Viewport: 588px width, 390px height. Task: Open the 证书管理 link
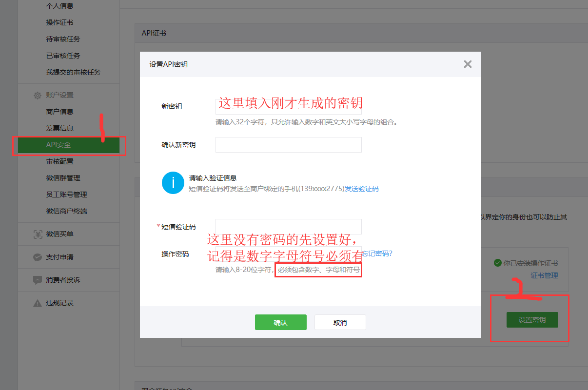[x=544, y=275]
